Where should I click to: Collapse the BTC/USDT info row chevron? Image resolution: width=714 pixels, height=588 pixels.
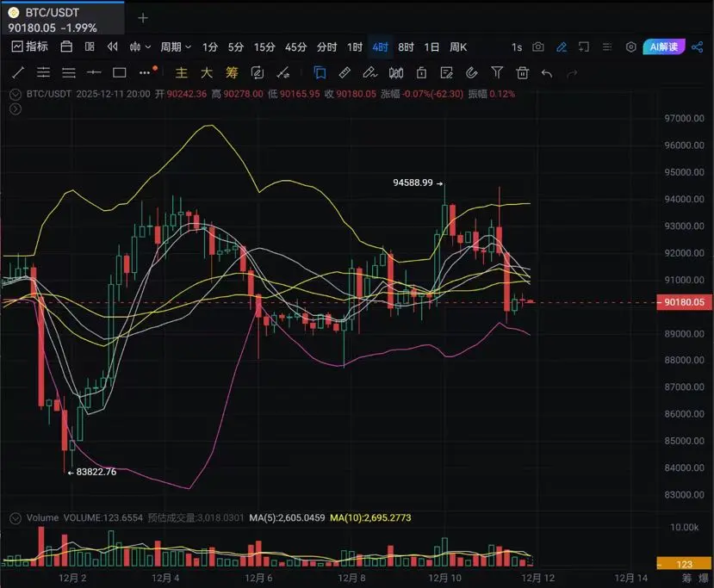pos(16,94)
